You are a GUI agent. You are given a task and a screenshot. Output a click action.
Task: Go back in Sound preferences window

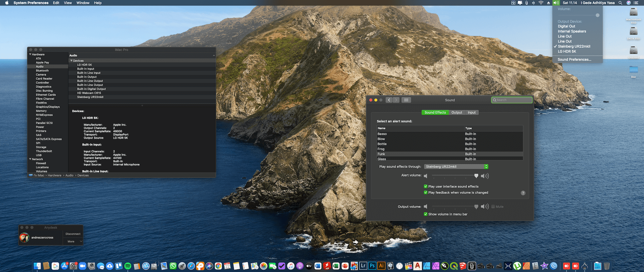click(x=389, y=100)
